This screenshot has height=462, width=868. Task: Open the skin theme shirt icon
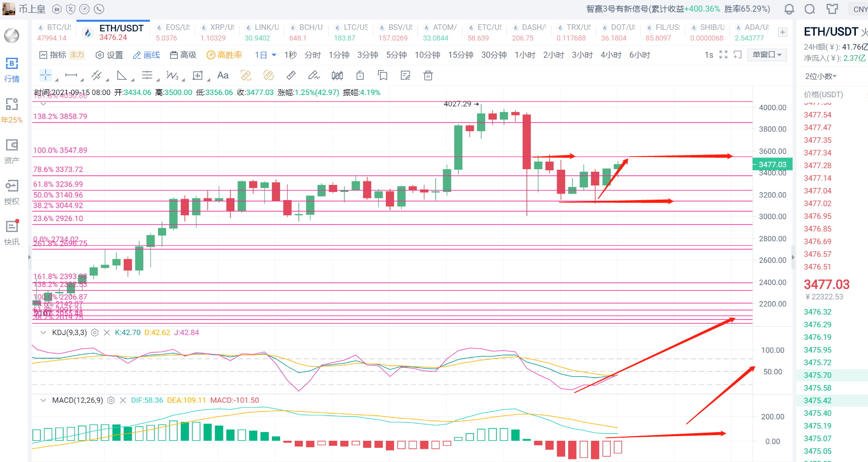832,9
